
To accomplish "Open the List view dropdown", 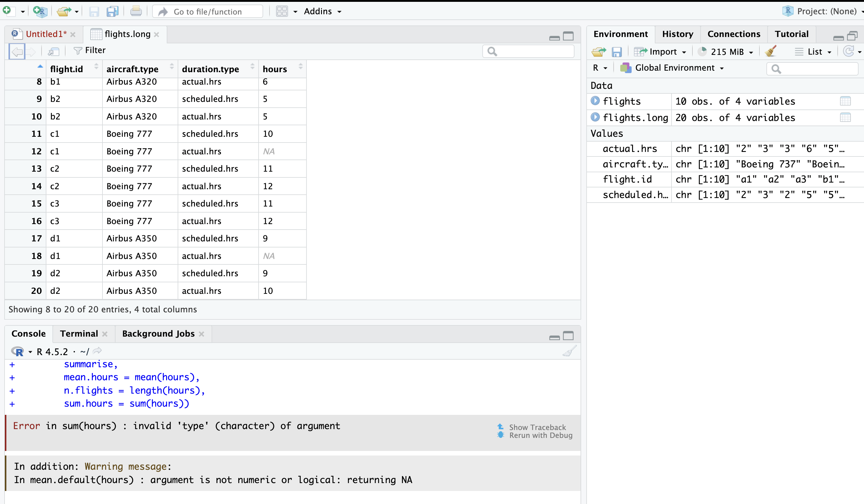I will (814, 52).
